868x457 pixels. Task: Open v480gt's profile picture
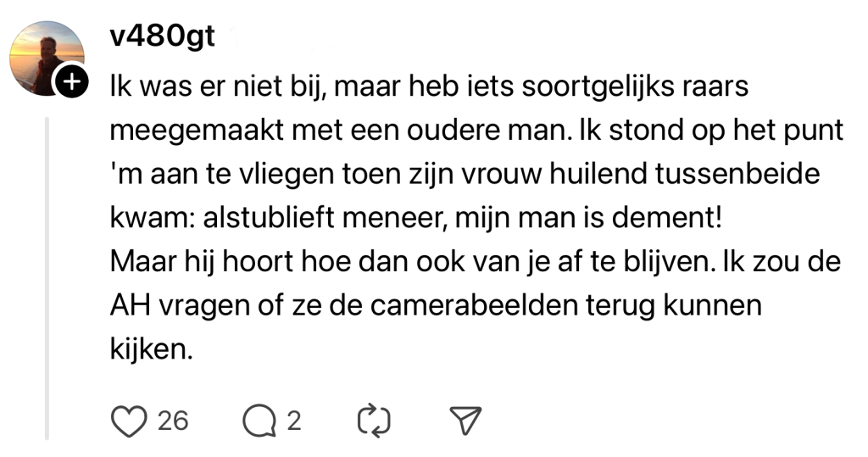point(46,56)
